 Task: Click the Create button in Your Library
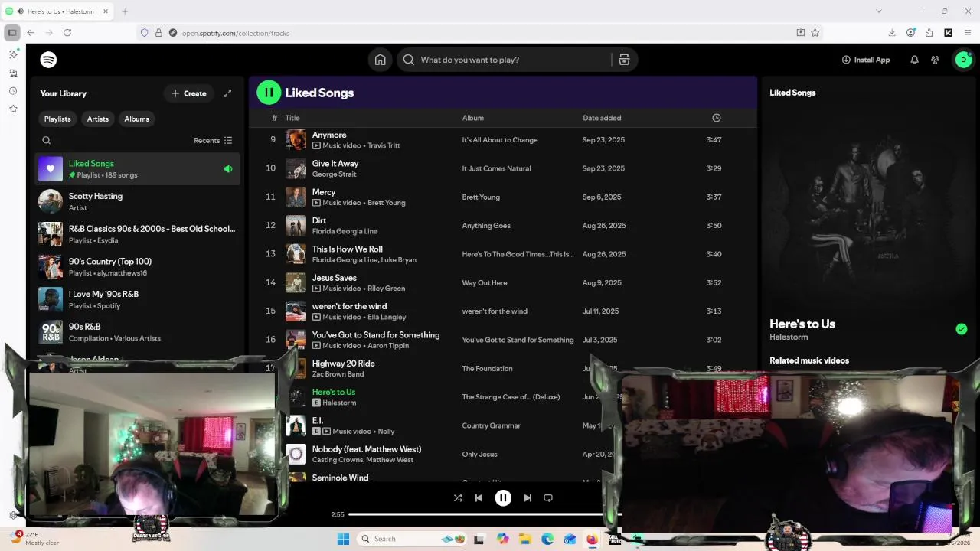(189, 93)
